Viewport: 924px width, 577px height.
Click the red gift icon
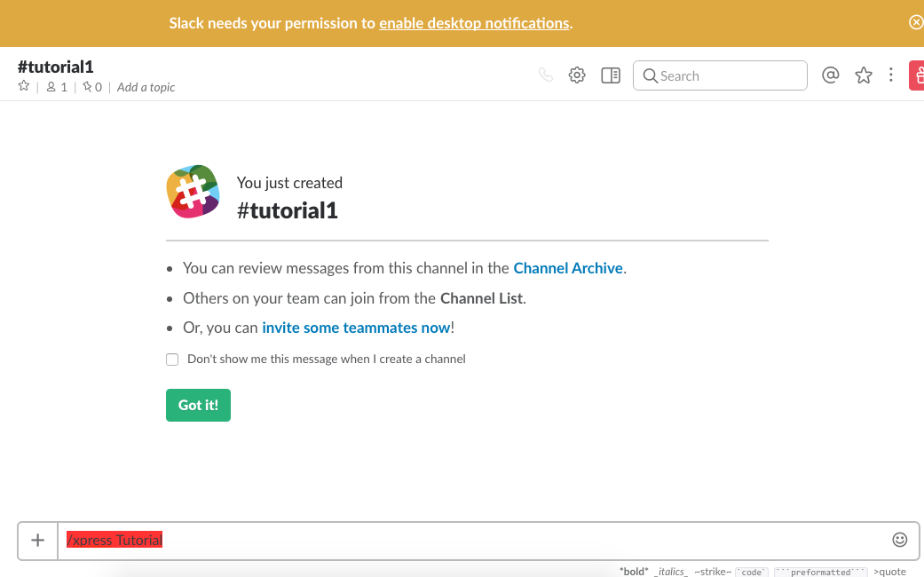(917, 75)
